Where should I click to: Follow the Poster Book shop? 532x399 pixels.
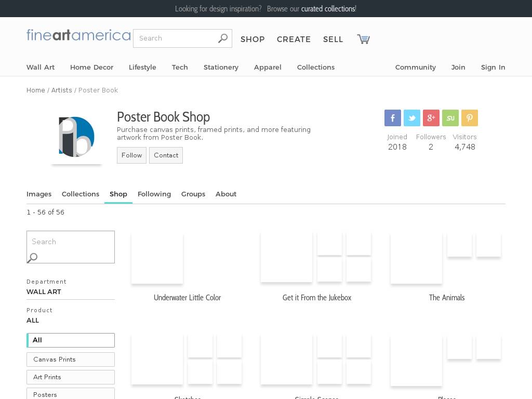(x=131, y=155)
